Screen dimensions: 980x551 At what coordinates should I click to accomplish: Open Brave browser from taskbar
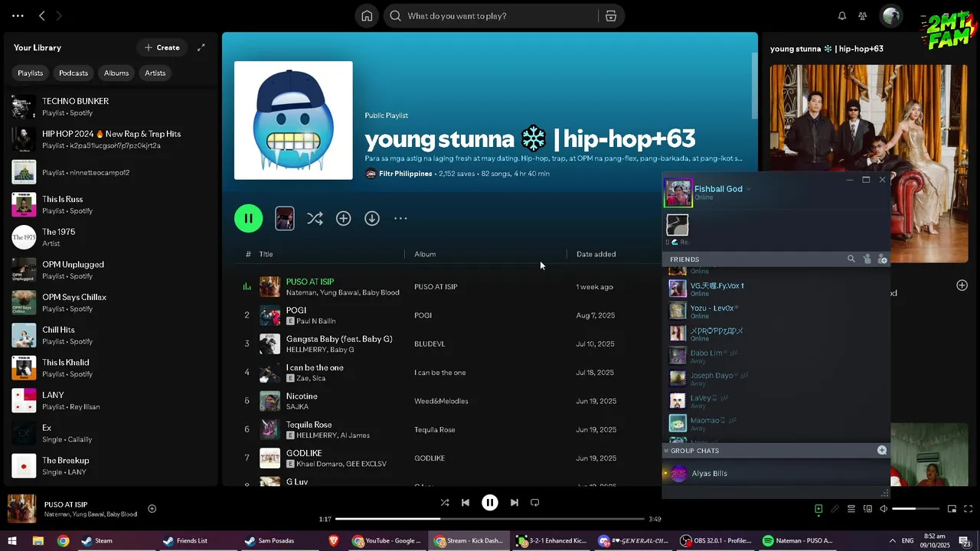click(x=333, y=541)
